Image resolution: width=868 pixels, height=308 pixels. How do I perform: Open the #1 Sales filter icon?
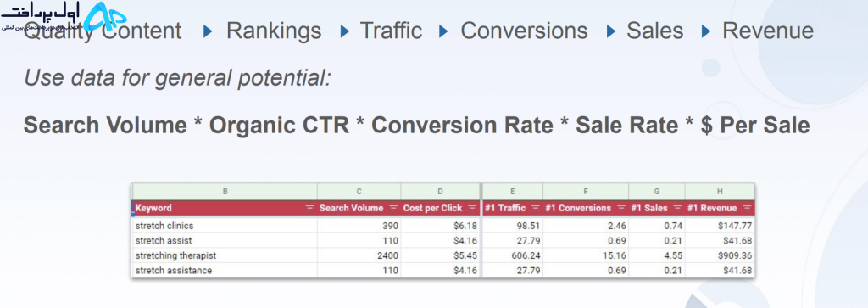[677, 208]
